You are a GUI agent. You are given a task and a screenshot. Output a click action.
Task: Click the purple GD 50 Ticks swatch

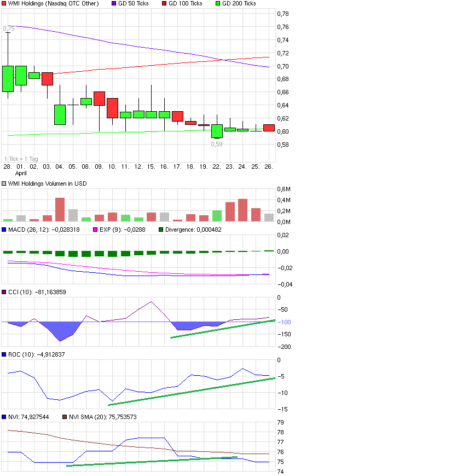tap(114, 4)
